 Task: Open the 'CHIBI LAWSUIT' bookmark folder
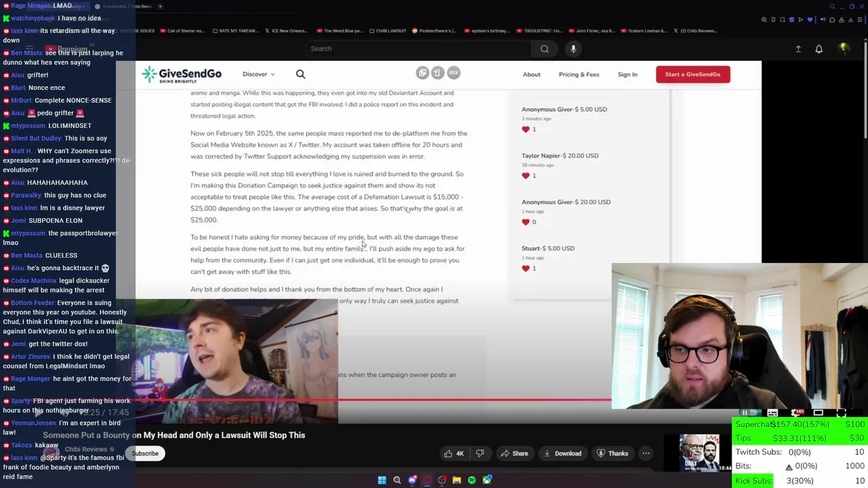click(x=387, y=30)
